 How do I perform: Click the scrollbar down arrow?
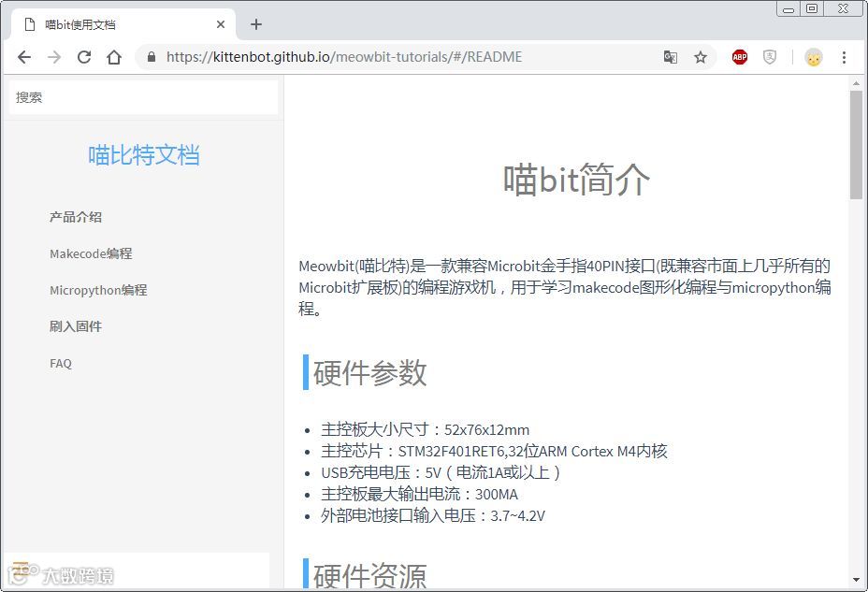pyautogui.click(x=856, y=581)
